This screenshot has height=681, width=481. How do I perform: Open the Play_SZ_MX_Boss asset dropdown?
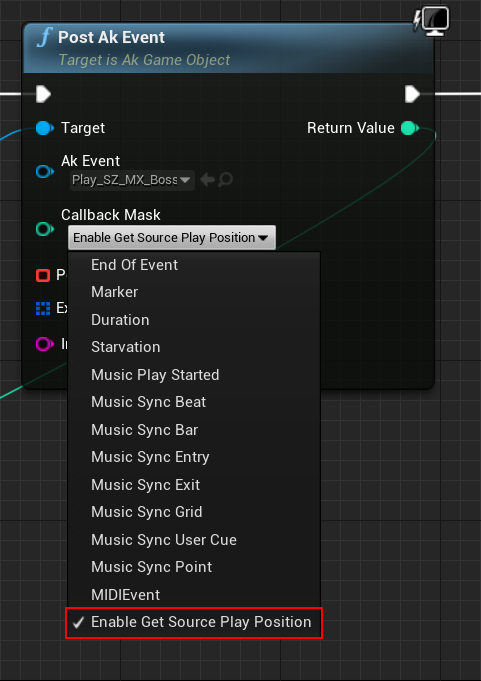click(x=132, y=180)
